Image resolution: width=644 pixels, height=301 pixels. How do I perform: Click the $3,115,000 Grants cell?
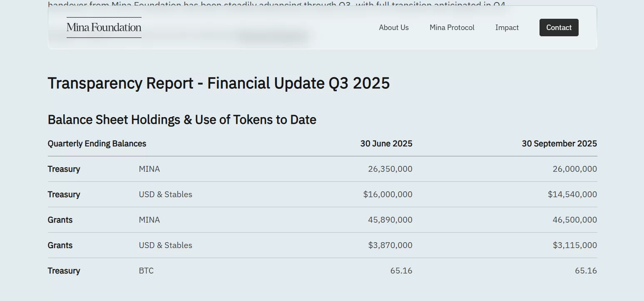pos(574,246)
